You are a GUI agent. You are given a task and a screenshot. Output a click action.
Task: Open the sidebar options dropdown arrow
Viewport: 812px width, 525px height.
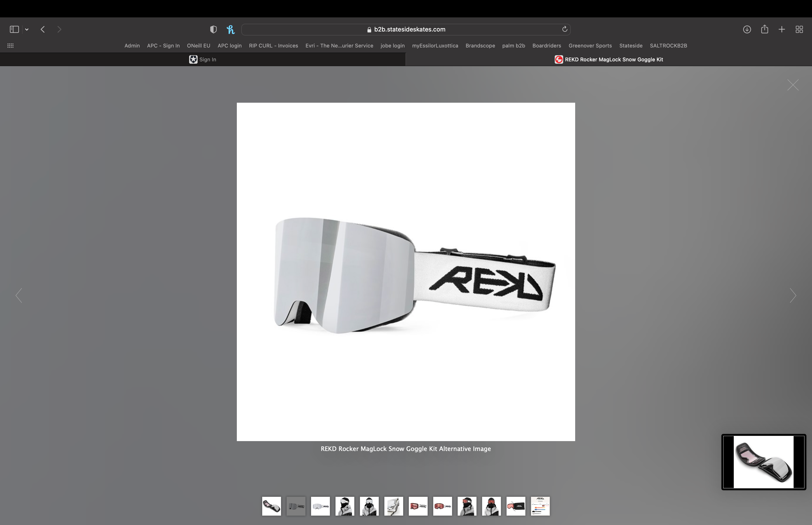pos(27,30)
